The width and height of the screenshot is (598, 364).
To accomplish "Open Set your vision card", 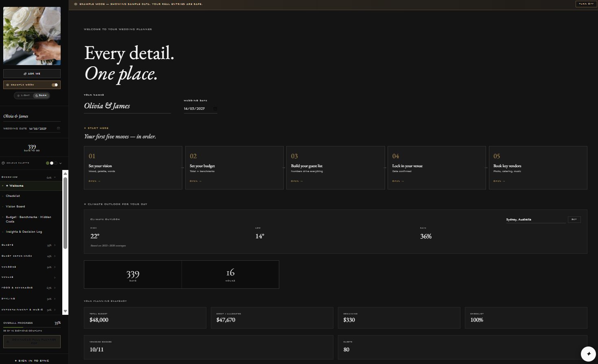I will [x=133, y=168].
